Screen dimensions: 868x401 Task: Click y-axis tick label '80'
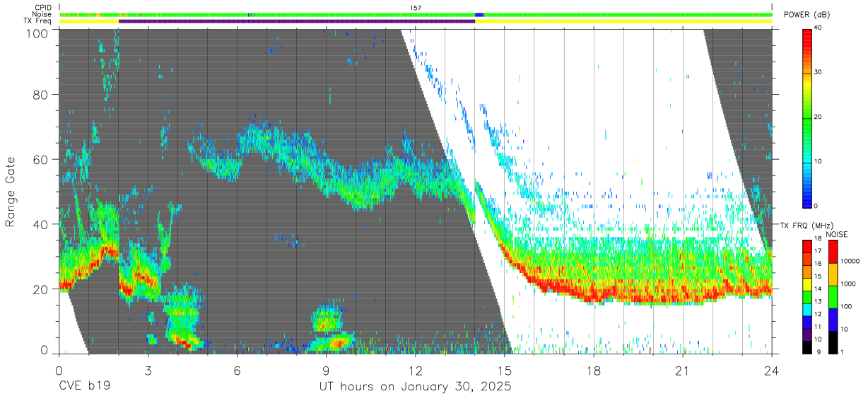pyautogui.click(x=40, y=95)
